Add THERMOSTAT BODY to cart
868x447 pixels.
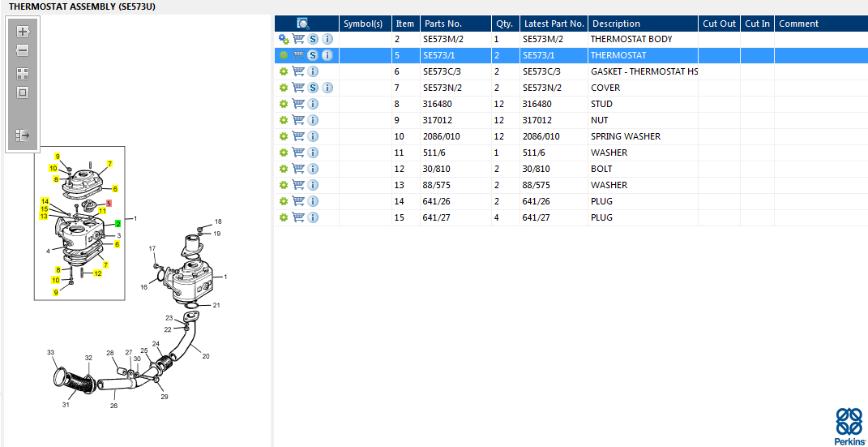click(298, 39)
